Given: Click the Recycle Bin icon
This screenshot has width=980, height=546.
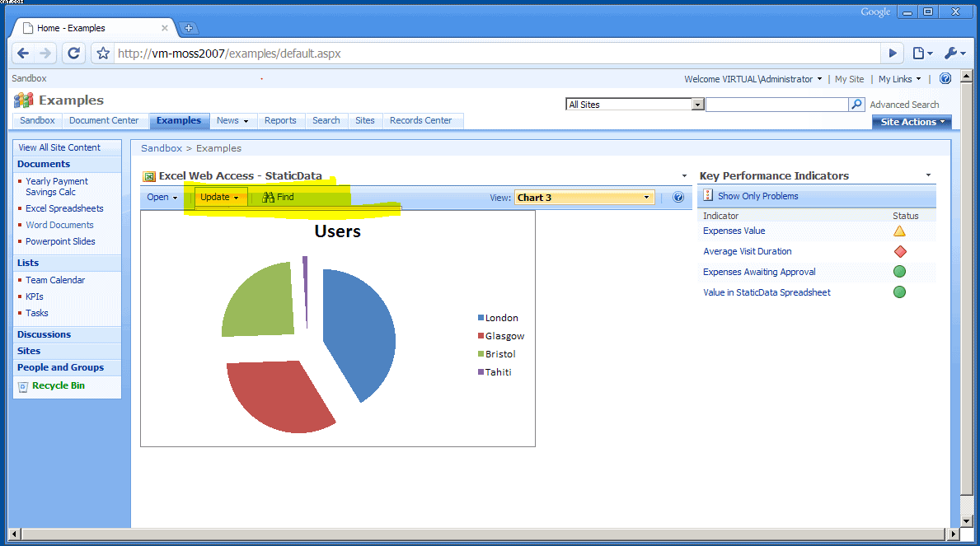Looking at the screenshot, I should pyautogui.click(x=22, y=386).
